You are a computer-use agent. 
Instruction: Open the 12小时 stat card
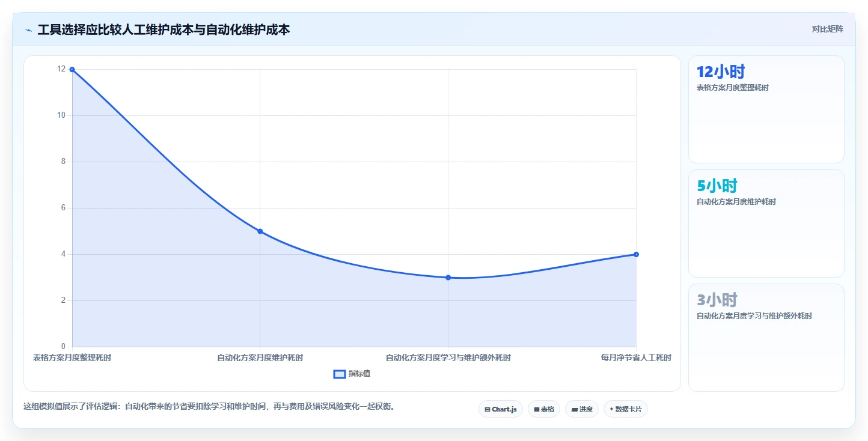coord(766,109)
